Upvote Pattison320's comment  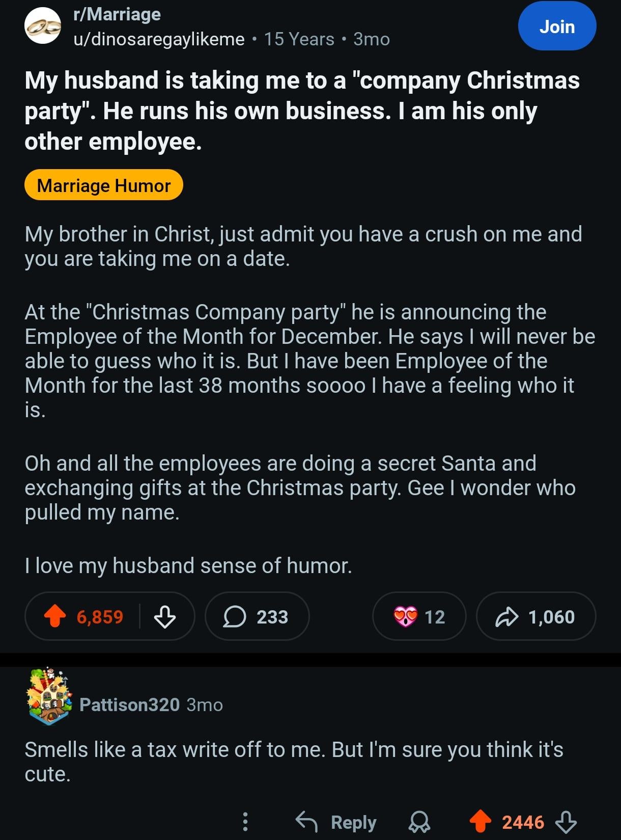click(x=480, y=821)
